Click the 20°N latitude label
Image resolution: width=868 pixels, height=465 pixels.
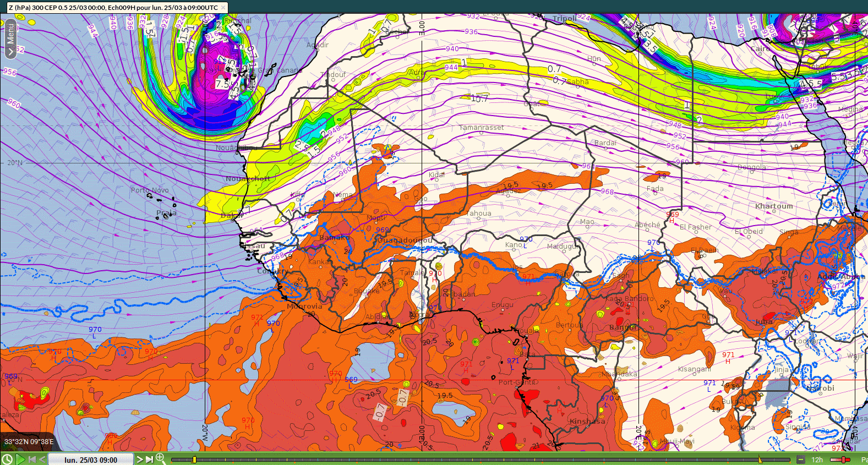tap(15, 163)
